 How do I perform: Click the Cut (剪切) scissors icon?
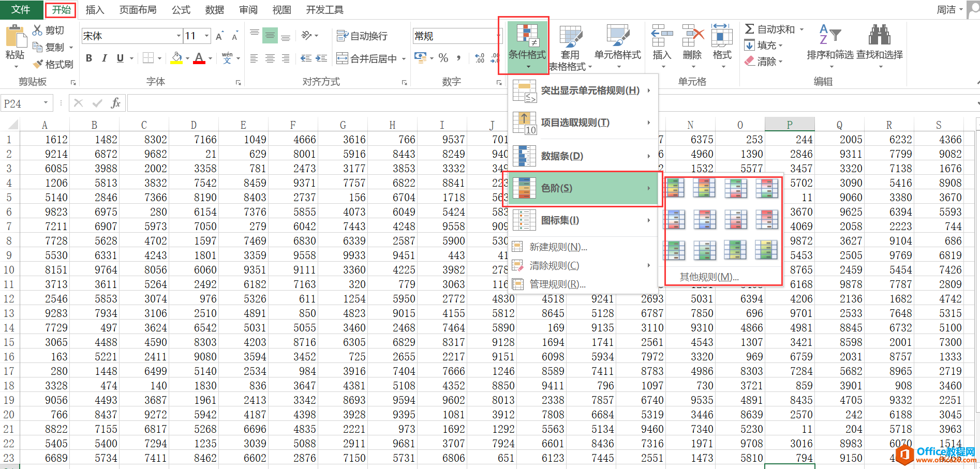tap(37, 30)
